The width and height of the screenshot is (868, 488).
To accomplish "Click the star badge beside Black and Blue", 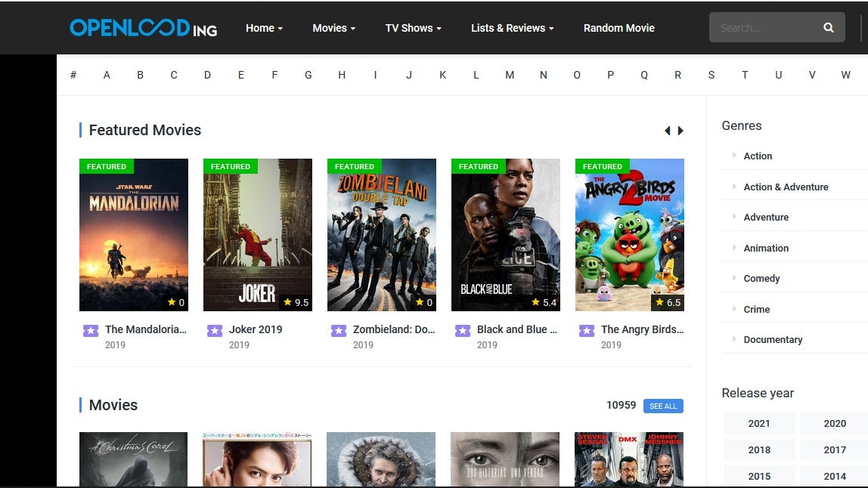I will (x=463, y=331).
